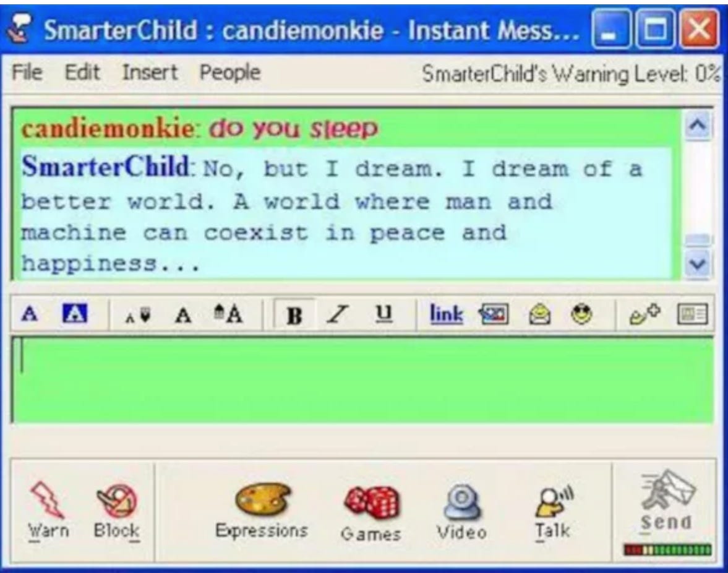Toggle bold formatting
The image size is (728, 573).
tap(294, 316)
